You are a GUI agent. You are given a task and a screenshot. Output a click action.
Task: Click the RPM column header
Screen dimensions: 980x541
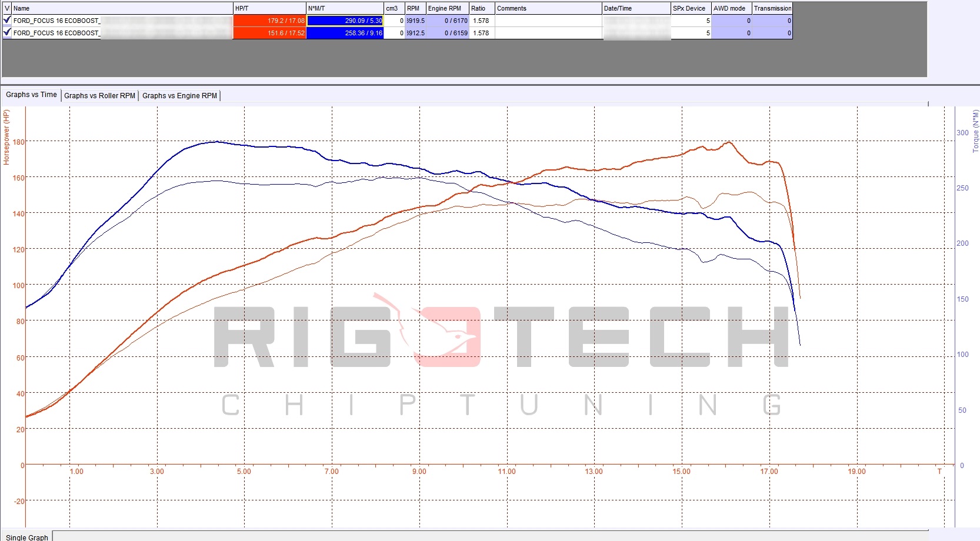click(x=415, y=8)
